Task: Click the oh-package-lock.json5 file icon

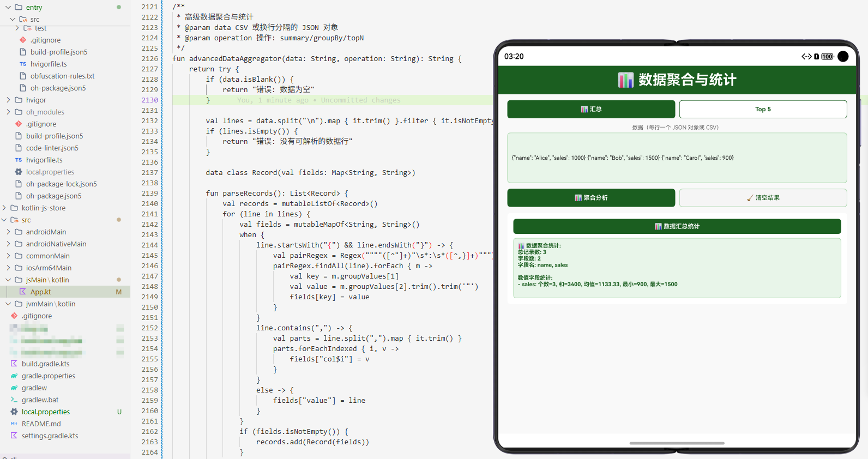Action: click(19, 184)
